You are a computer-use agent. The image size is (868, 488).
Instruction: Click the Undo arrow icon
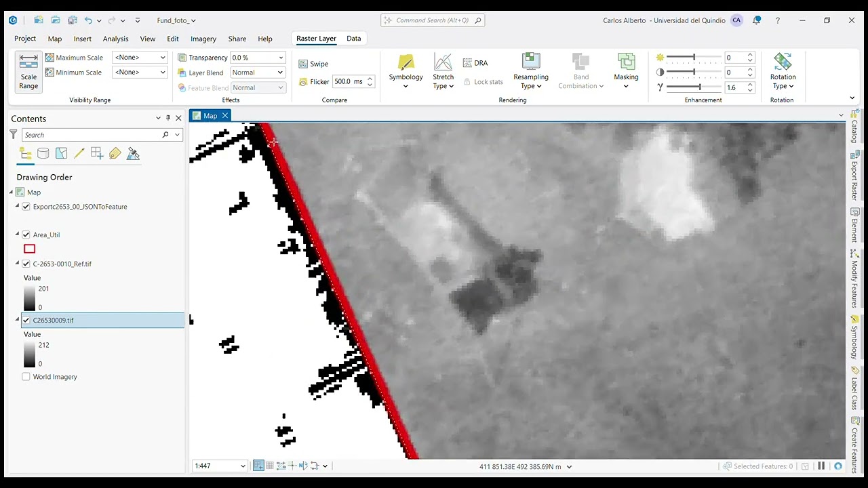coord(88,20)
